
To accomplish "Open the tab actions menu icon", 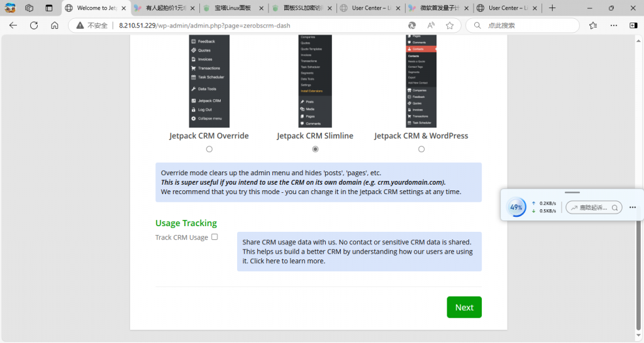I will coord(49,8).
